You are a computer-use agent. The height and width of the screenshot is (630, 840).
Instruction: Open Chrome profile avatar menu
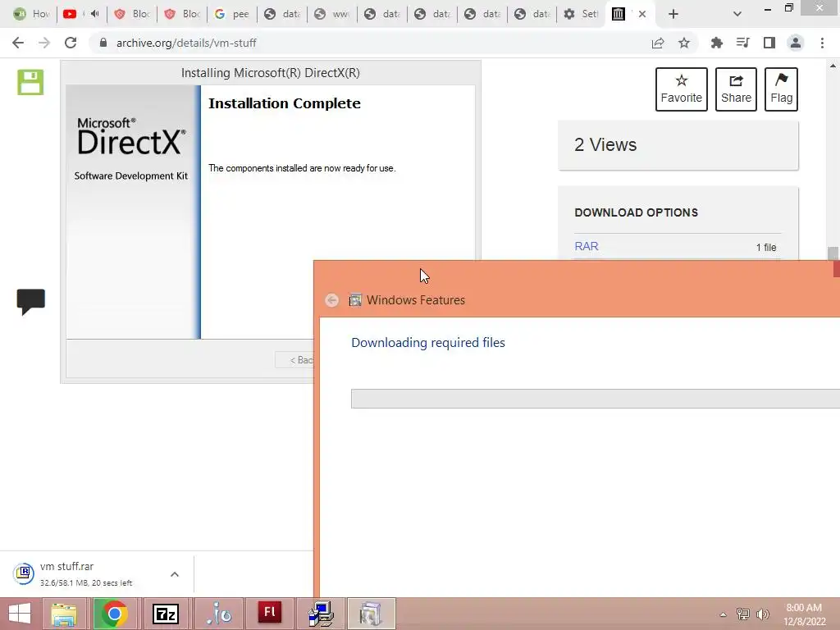[796, 43]
